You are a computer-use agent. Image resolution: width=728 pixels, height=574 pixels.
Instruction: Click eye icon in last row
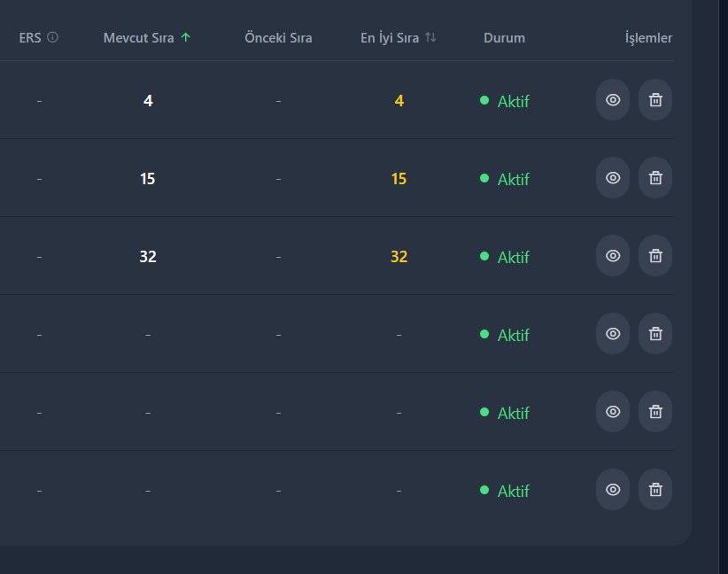613,490
